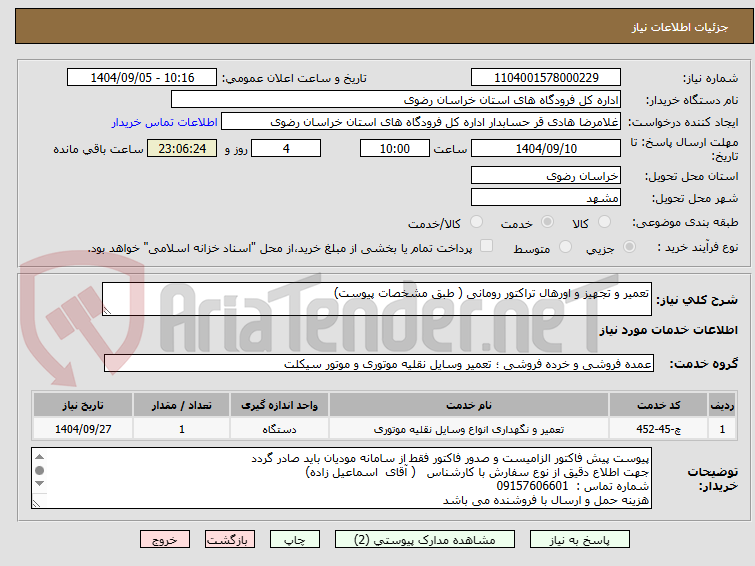Click the اطلاعات خدمات مورد نیاز heading
This screenshot has height=566, width=755.
[668, 330]
